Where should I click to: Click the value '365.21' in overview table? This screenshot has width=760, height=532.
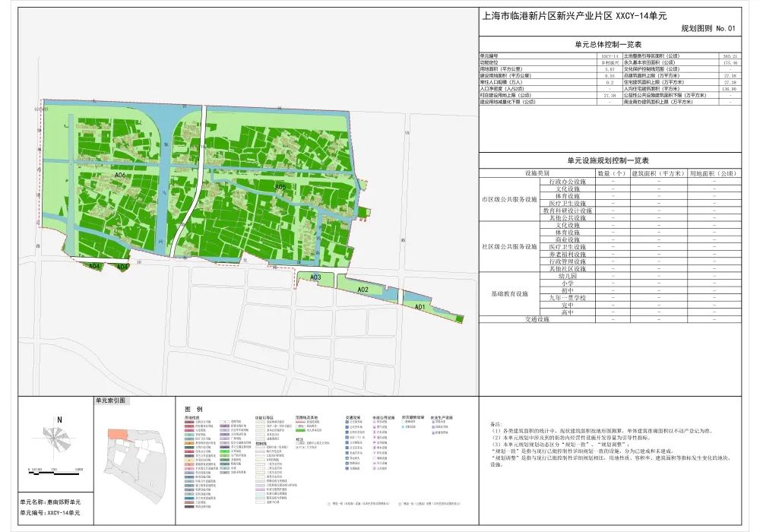coord(730,56)
